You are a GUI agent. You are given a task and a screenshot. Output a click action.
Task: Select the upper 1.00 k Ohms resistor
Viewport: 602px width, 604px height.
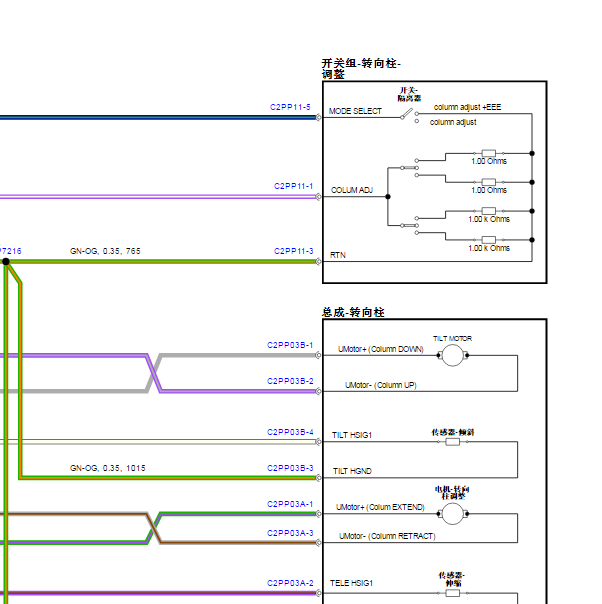click(489, 211)
